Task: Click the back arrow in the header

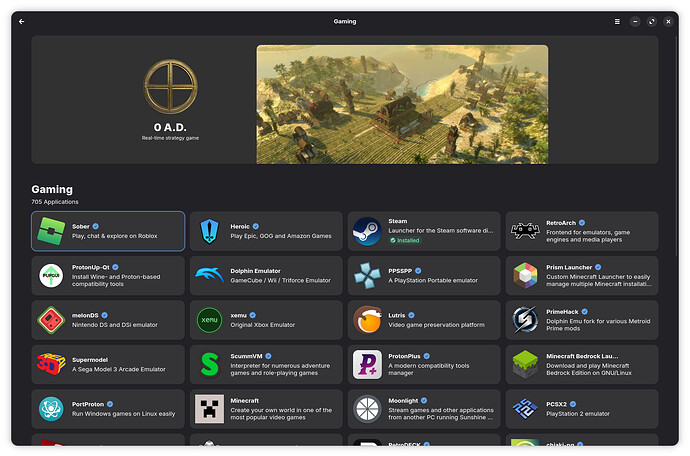Action: (22, 21)
